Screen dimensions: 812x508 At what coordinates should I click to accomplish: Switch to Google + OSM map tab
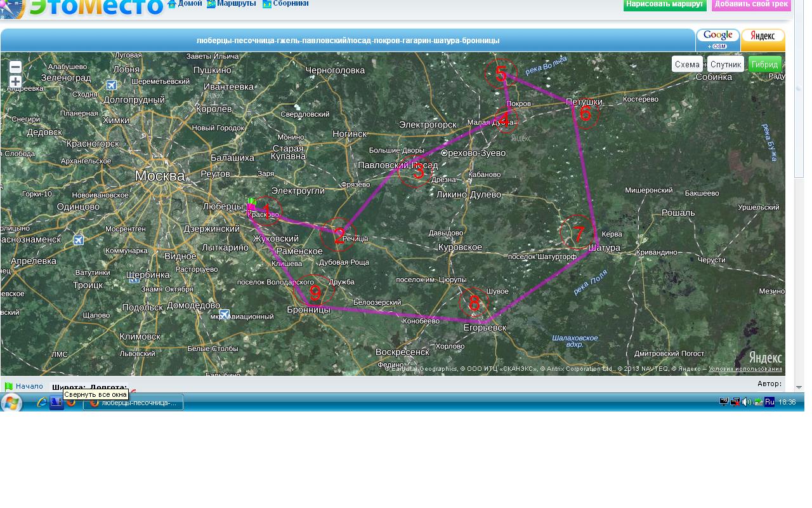click(x=718, y=39)
